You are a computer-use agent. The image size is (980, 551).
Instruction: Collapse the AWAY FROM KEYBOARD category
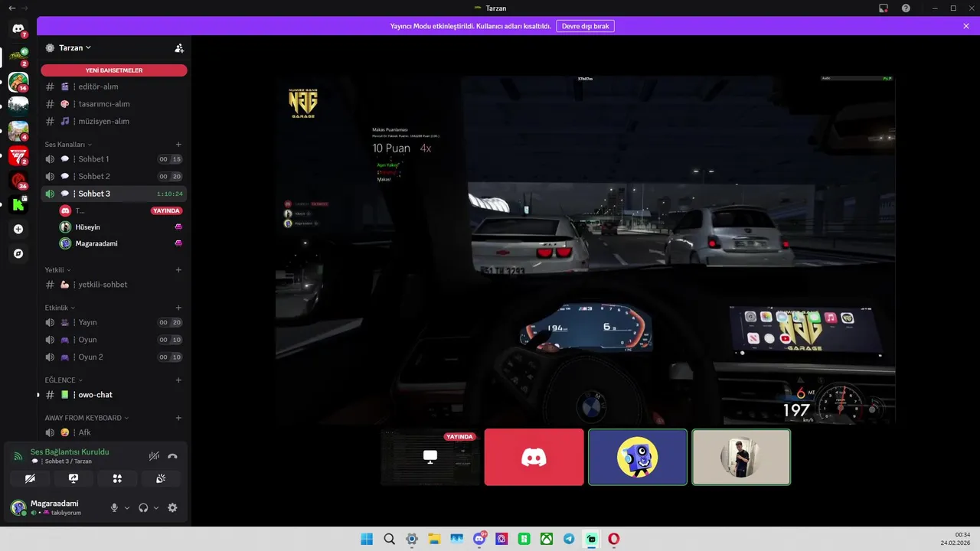click(87, 418)
